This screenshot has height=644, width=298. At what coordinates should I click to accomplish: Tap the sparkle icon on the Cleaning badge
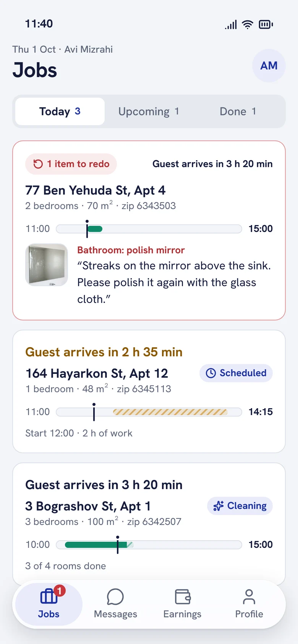click(219, 506)
